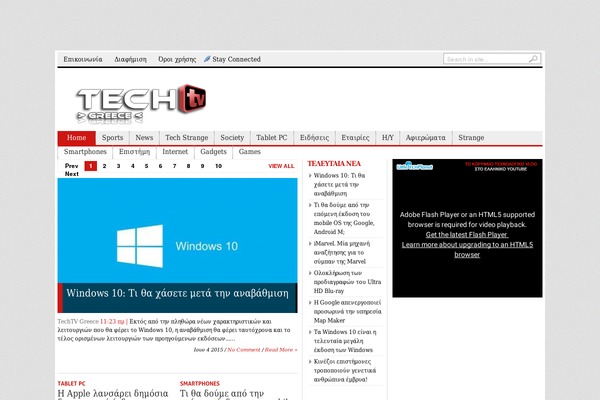Select slide number 8
Viewport: 600px width, 400px height.
pyautogui.click(x=188, y=166)
